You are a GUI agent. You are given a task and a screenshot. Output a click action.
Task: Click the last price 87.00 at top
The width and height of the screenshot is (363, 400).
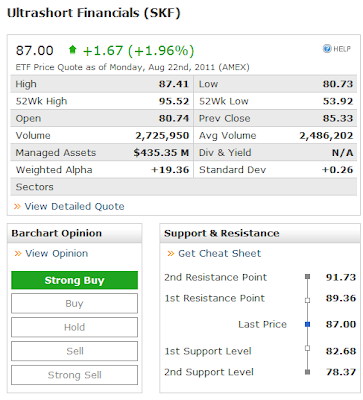pos(35,51)
